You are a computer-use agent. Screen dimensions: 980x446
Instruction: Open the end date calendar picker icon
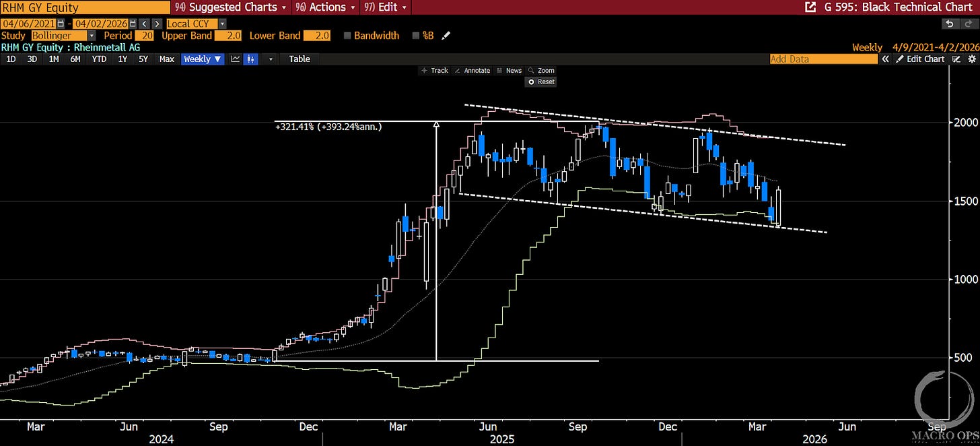(133, 24)
